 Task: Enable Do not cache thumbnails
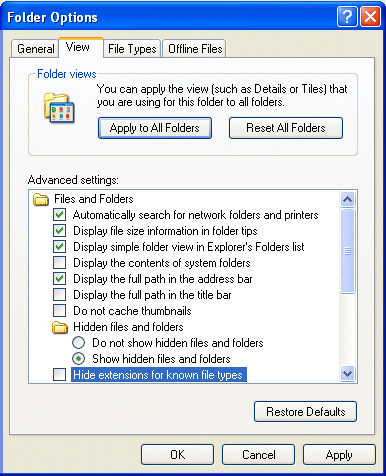(x=60, y=311)
